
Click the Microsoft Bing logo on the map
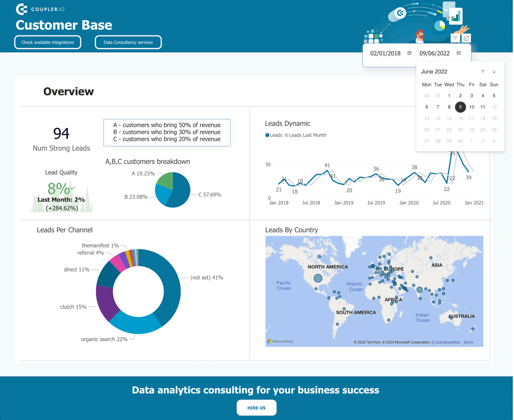point(280,341)
